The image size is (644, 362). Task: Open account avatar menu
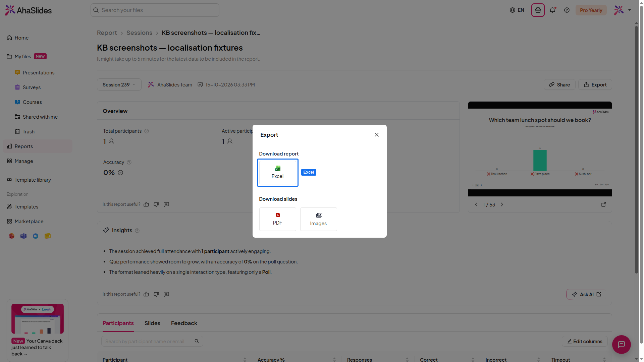(x=623, y=10)
